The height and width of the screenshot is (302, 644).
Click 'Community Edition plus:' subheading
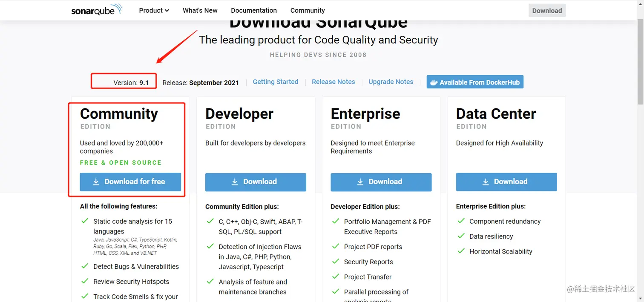[242, 207]
